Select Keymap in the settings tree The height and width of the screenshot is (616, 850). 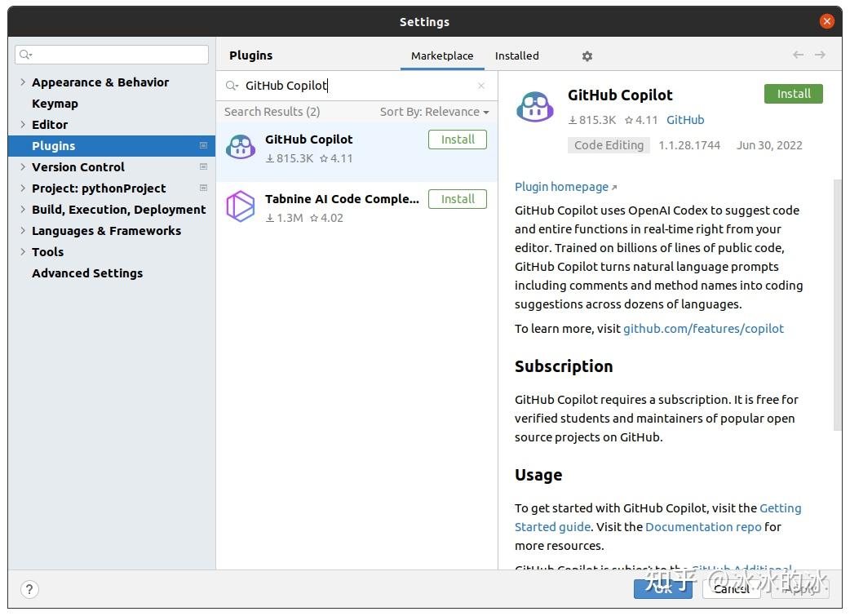pos(55,104)
